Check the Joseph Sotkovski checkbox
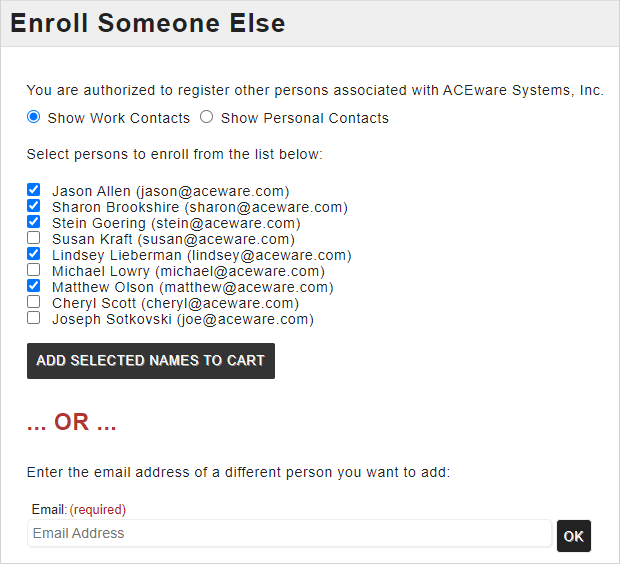This screenshot has width=620, height=564. click(x=34, y=318)
